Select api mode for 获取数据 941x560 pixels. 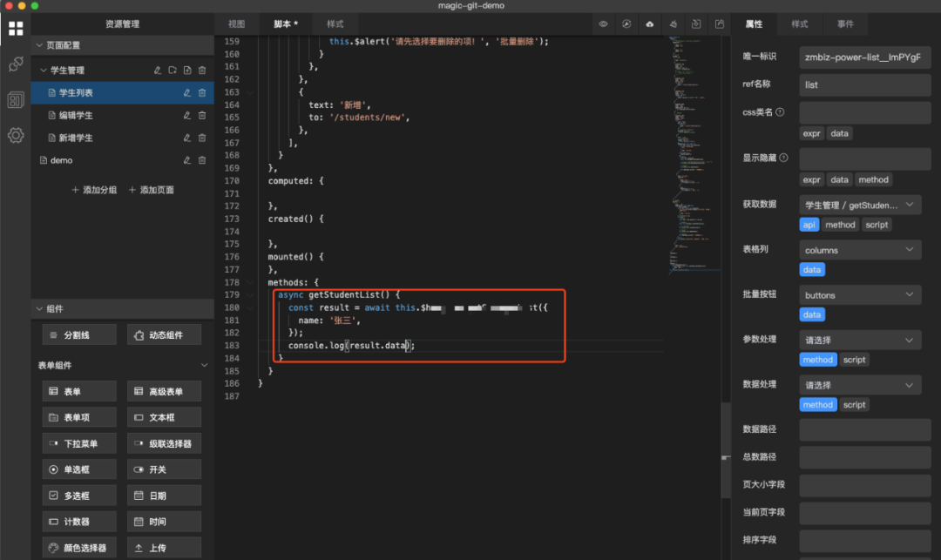tap(809, 225)
